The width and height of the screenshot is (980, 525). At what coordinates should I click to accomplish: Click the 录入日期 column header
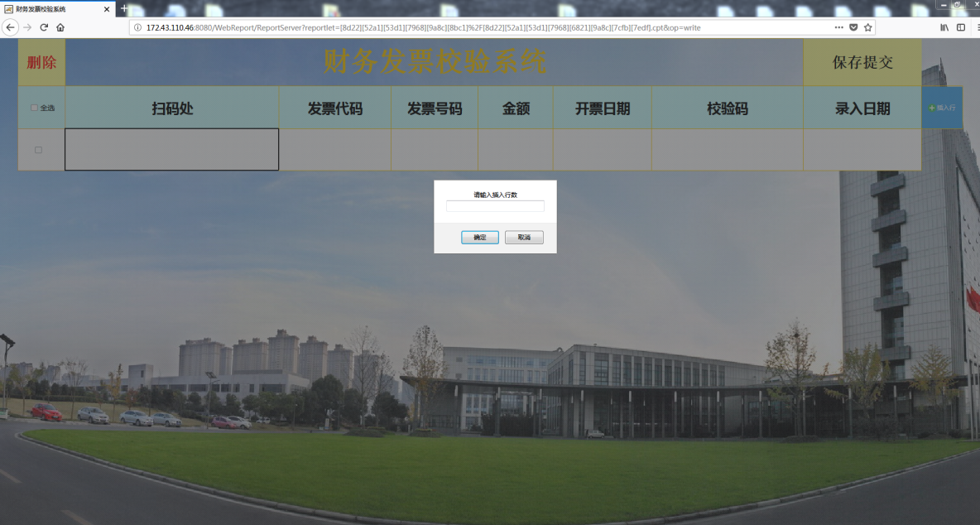[x=862, y=108]
